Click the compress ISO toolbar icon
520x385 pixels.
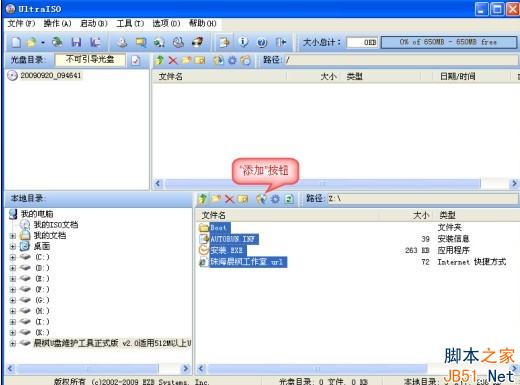[141, 42]
